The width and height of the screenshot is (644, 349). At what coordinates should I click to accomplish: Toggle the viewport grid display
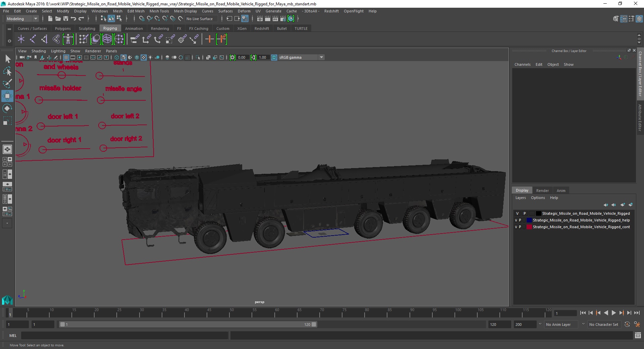pos(66,57)
